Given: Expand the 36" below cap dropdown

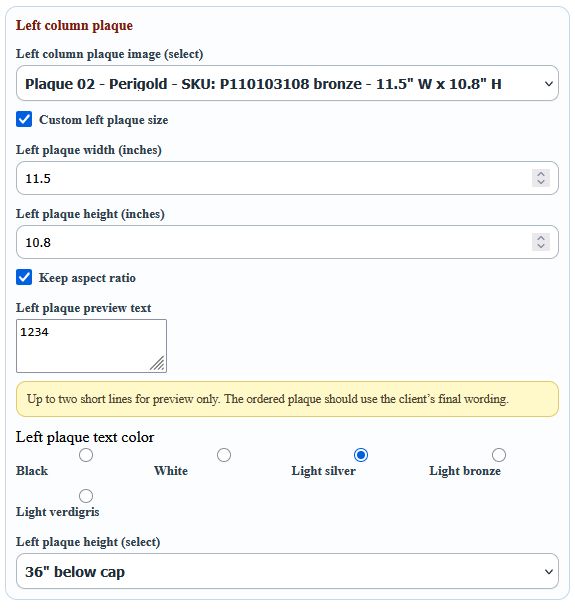Looking at the screenshot, I should click(287, 571).
